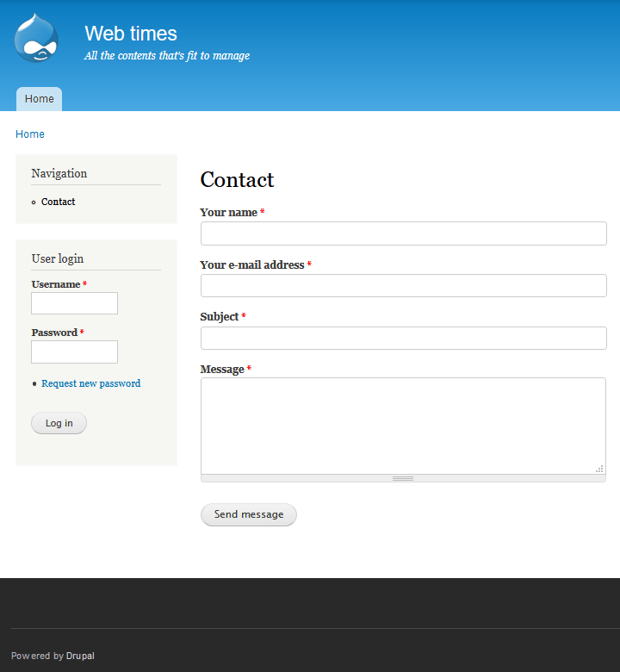This screenshot has height=672, width=620.
Task: Click the Message textarea corner resize handle
Action: pos(599,469)
